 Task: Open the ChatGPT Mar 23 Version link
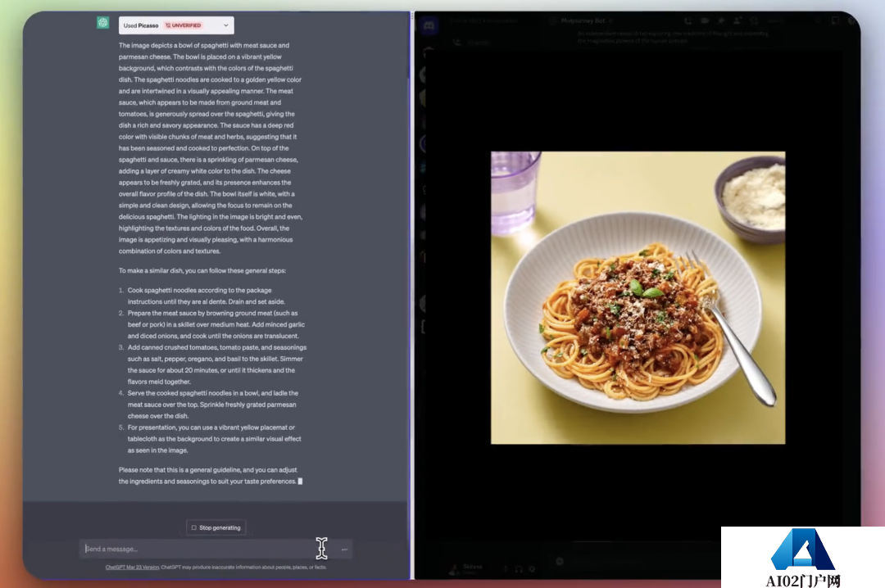pyautogui.click(x=132, y=567)
